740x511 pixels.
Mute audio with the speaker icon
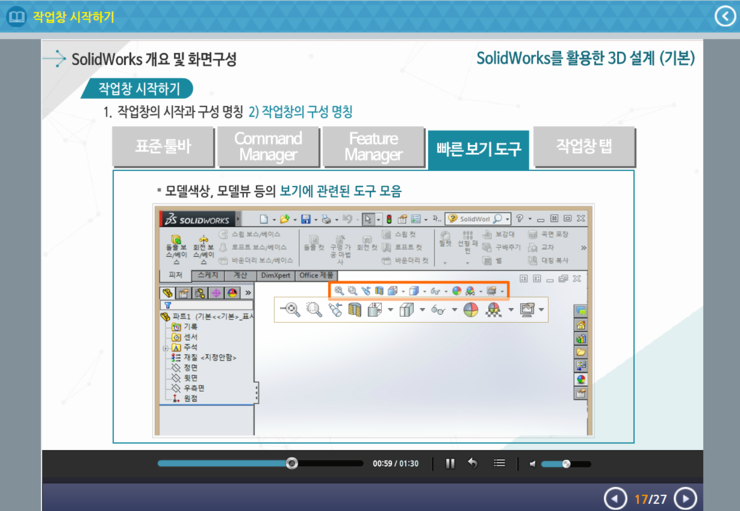(x=532, y=464)
